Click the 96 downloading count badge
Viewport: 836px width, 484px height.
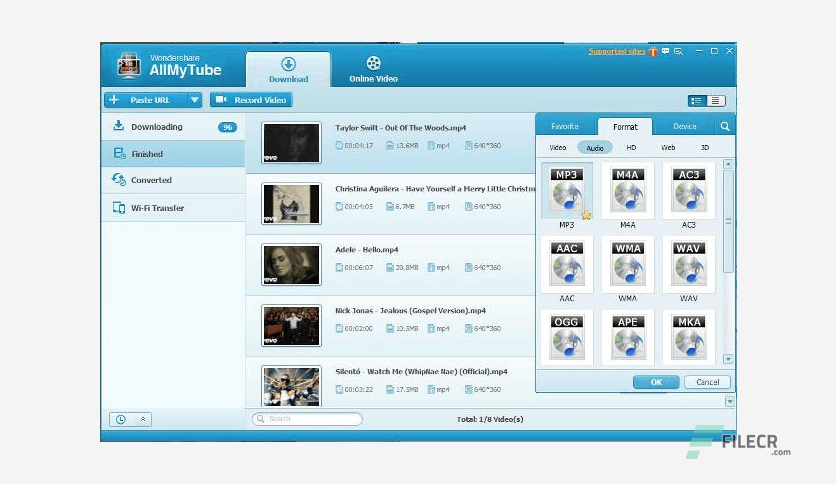point(228,127)
